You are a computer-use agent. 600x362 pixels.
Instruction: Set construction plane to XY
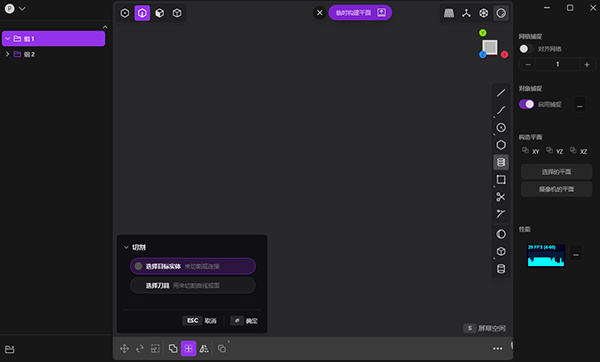click(x=531, y=151)
